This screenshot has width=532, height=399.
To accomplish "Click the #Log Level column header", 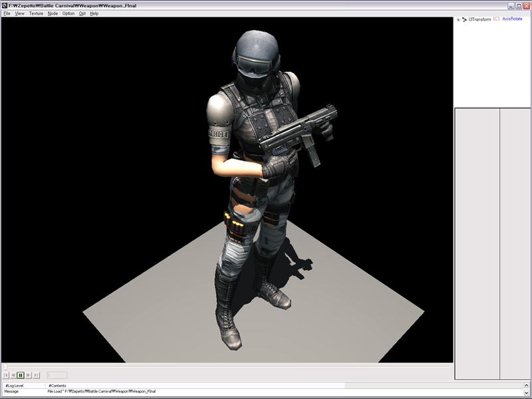I will [15, 386].
